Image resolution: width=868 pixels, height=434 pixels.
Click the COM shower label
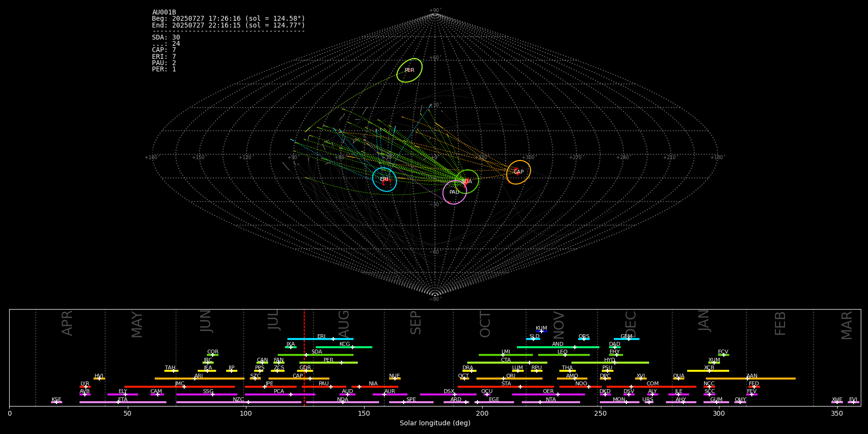tap(652, 384)
